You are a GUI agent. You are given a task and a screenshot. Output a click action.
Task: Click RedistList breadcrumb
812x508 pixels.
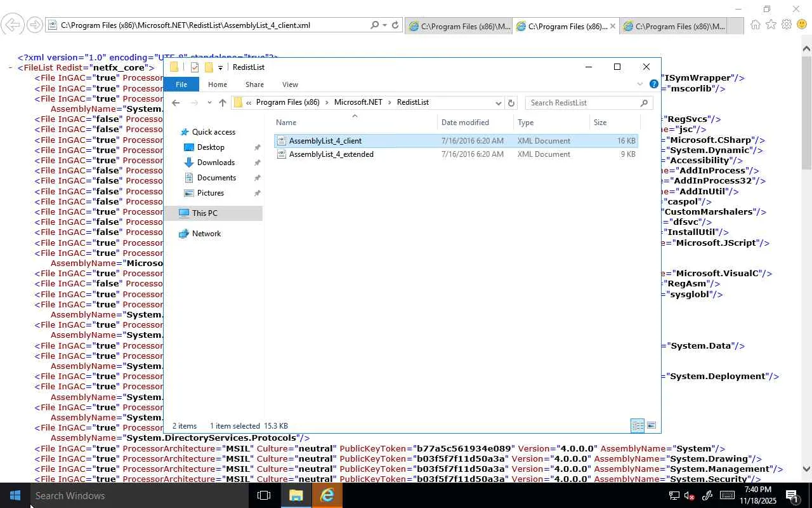pyautogui.click(x=413, y=102)
